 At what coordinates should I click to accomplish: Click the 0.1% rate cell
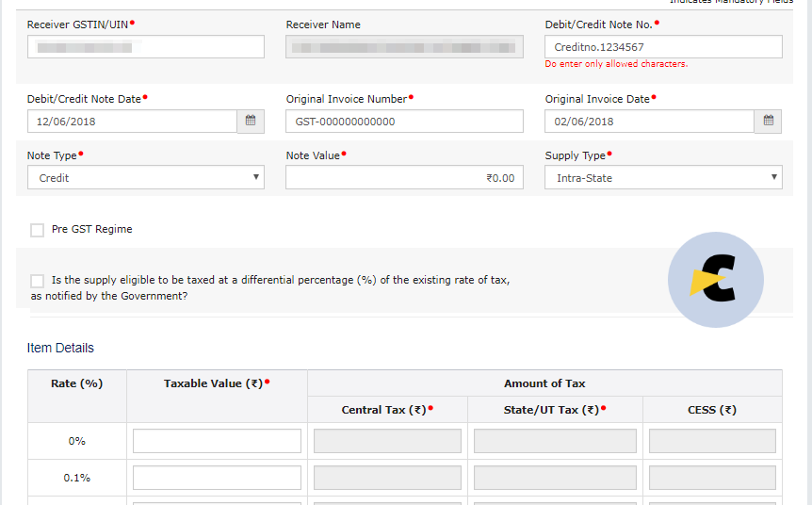coord(76,478)
